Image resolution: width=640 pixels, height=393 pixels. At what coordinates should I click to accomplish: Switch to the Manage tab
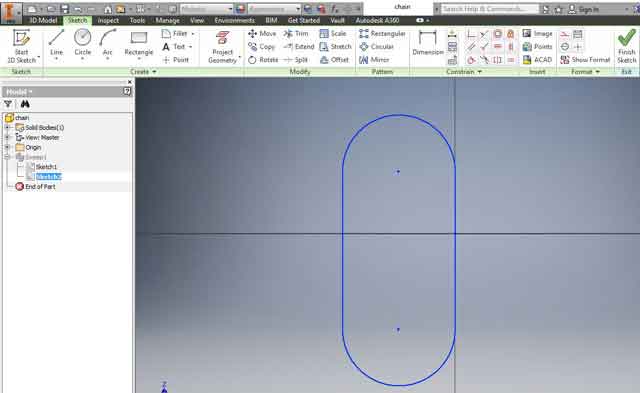(167, 20)
